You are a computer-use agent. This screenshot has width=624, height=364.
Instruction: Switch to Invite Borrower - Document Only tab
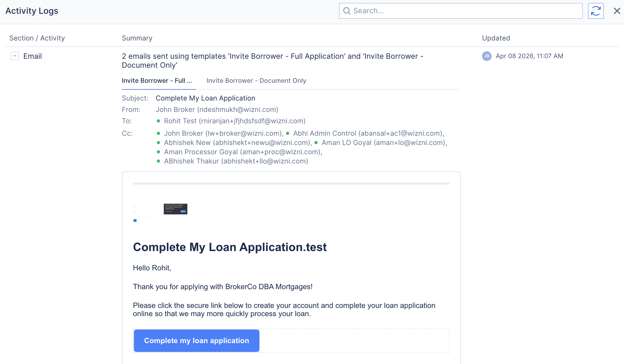coord(256,81)
